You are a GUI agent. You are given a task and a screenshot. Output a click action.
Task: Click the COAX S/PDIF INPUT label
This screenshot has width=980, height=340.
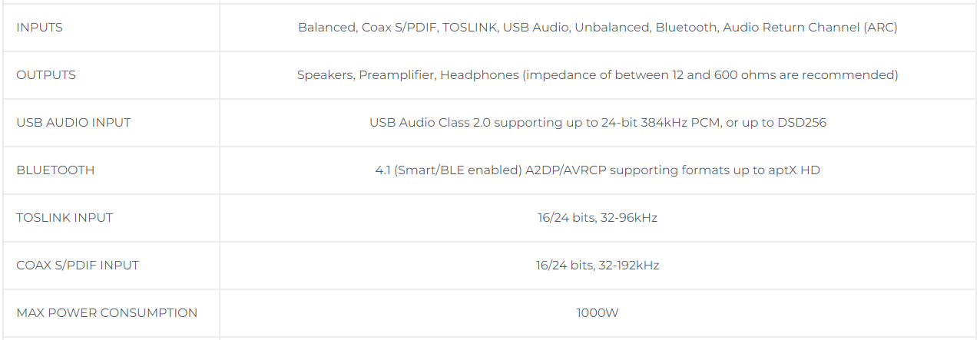point(78,266)
